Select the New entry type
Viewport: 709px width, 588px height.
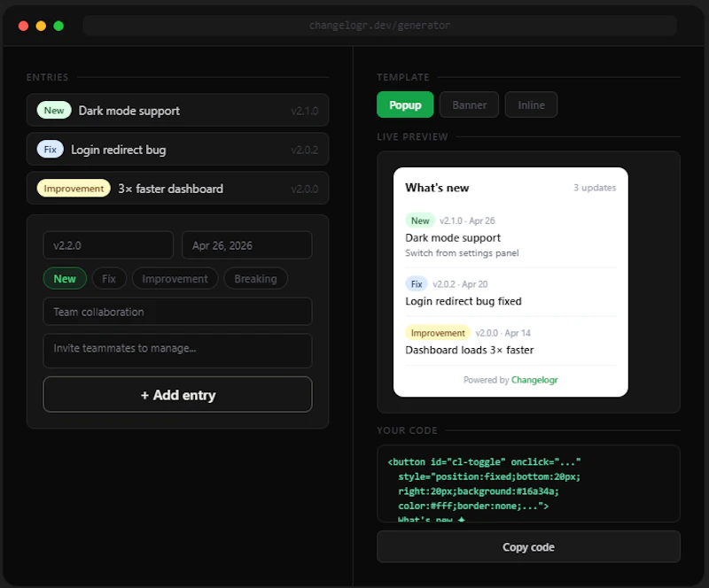pyautogui.click(x=65, y=279)
